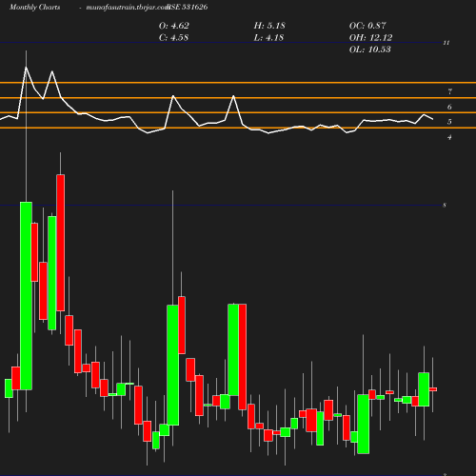The height and width of the screenshot is (476, 476).
Task: Click the tallest green candle at chart left
Action: pos(26,296)
